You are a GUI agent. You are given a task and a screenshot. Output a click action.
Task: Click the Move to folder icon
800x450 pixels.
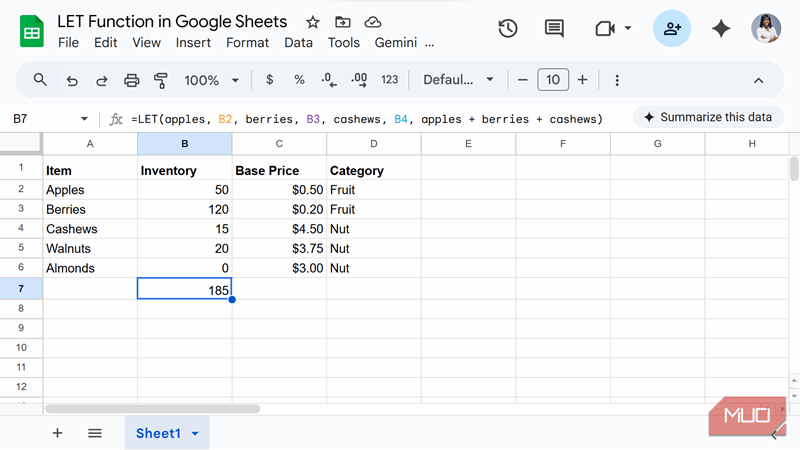click(x=343, y=22)
